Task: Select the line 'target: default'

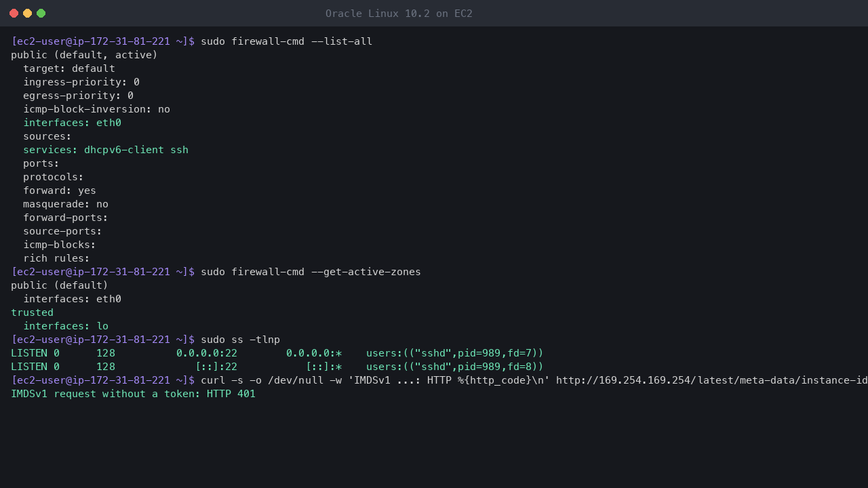Action: (69, 68)
